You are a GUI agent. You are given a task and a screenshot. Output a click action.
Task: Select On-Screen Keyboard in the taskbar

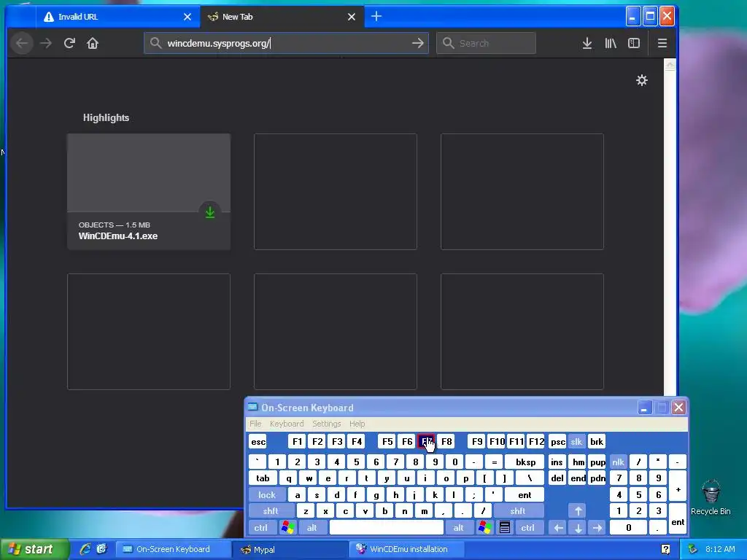tap(174, 550)
